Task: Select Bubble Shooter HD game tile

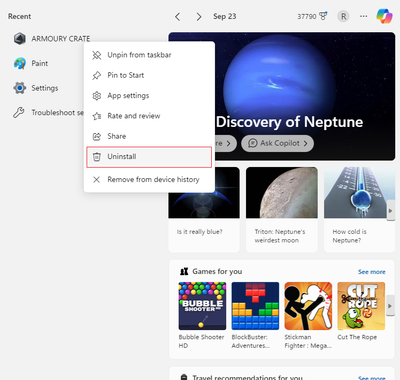Action: [202, 306]
